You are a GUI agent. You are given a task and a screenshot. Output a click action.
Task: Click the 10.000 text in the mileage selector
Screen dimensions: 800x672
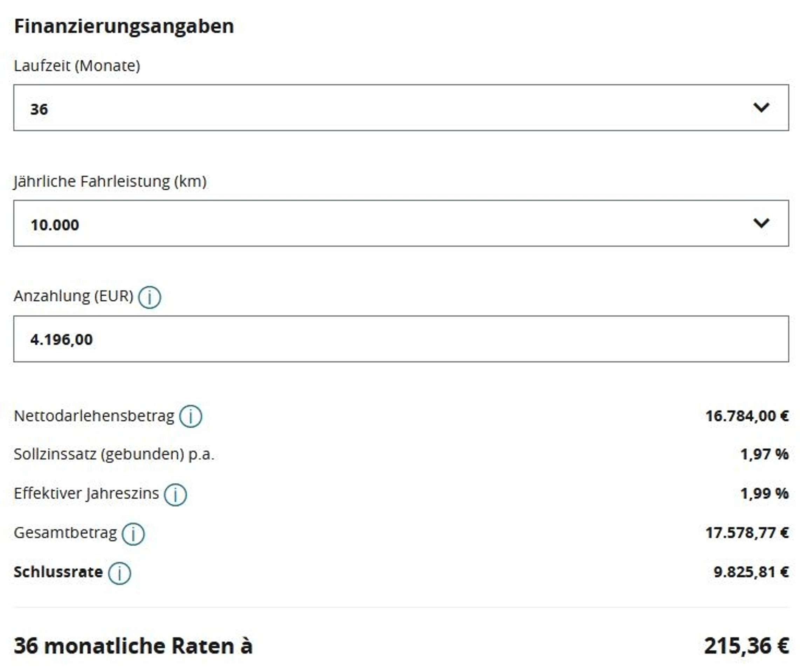coord(55,225)
